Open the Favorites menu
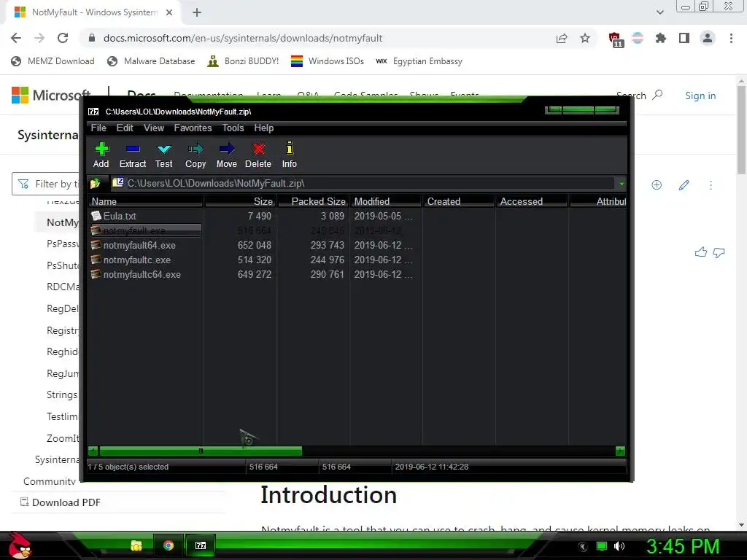Screen dimensions: 747x560 click(193, 128)
